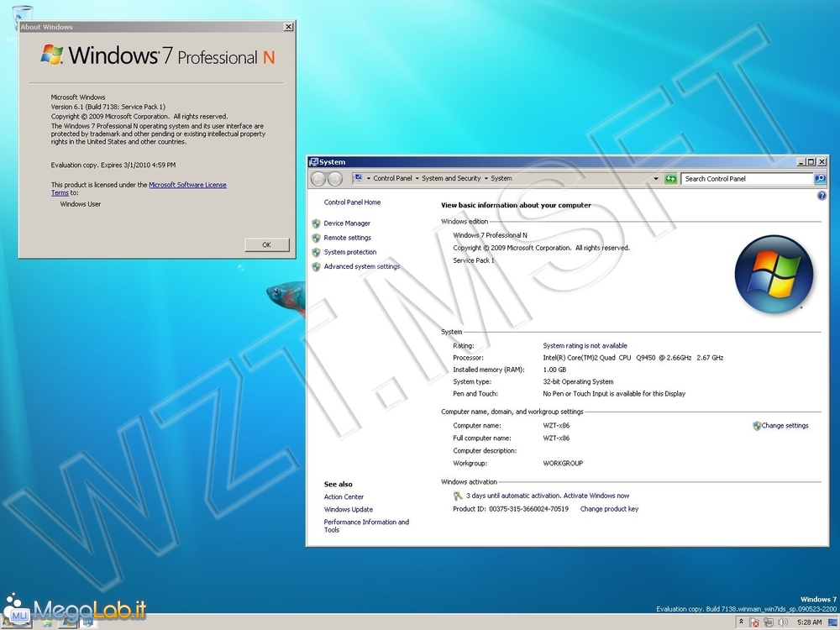Click Control Panel in the breadcrumb
Image resolution: width=840 pixels, height=630 pixels.
pos(392,178)
